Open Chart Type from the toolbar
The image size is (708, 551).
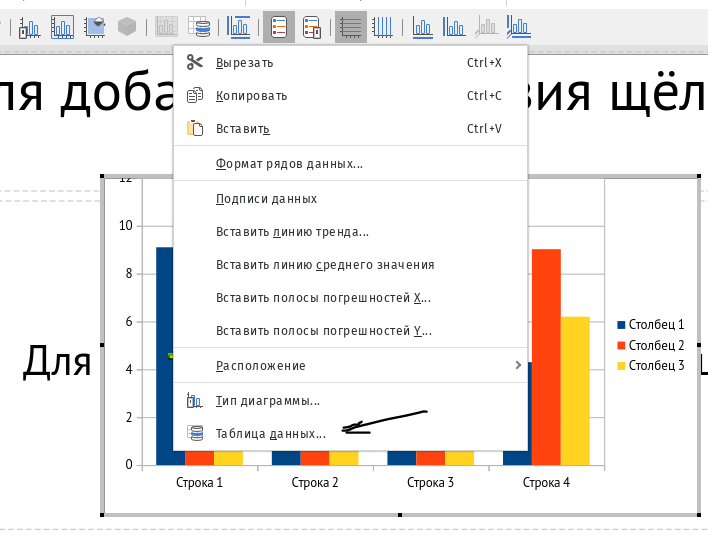tap(29, 28)
